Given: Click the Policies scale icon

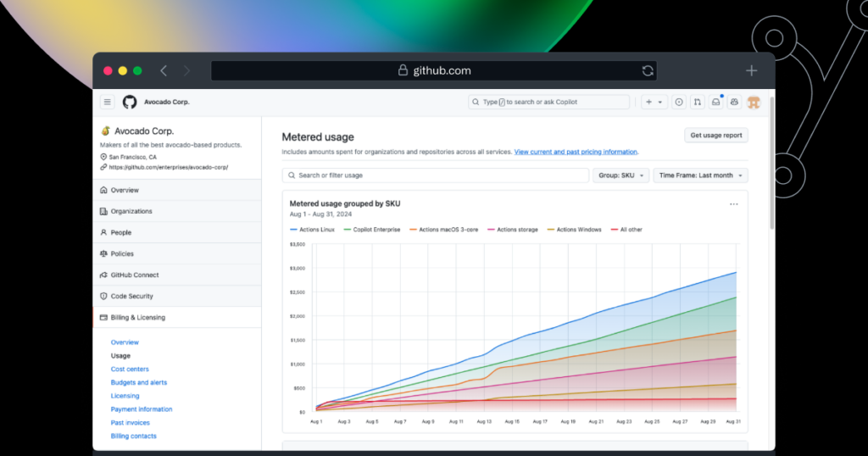Looking at the screenshot, I should pyautogui.click(x=103, y=253).
